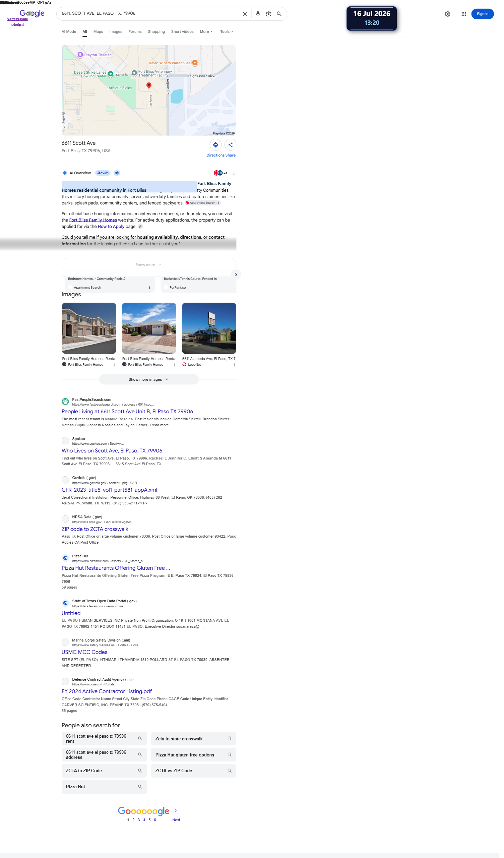Screen dimensions: 504x858
Task: Share the 6611 Scott Ave location
Action: pyautogui.click(x=233, y=146)
